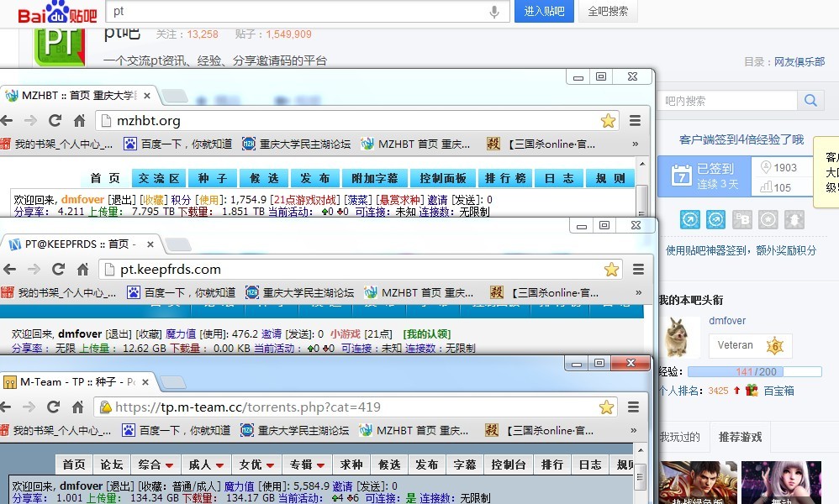839x504 pixels.
Task: Open 控制台 menu on M-Team site
Action: tap(509, 465)
